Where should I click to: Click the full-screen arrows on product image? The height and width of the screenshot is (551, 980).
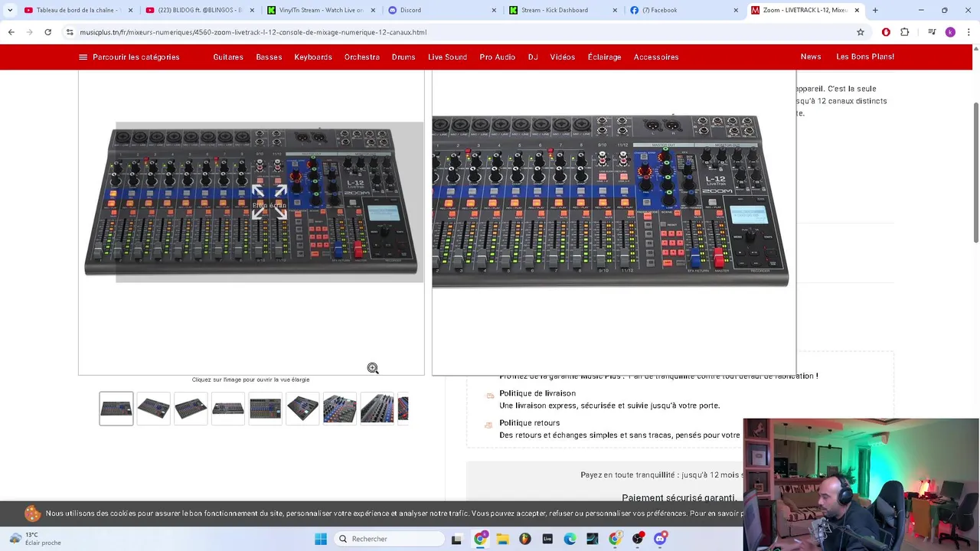coord(269,202)
